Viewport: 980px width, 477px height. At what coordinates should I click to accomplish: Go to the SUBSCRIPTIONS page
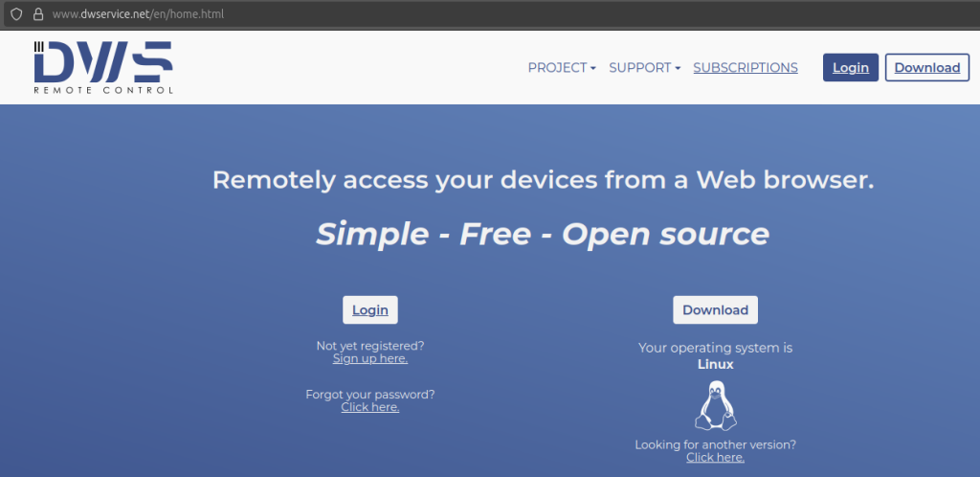coord(746,67)
